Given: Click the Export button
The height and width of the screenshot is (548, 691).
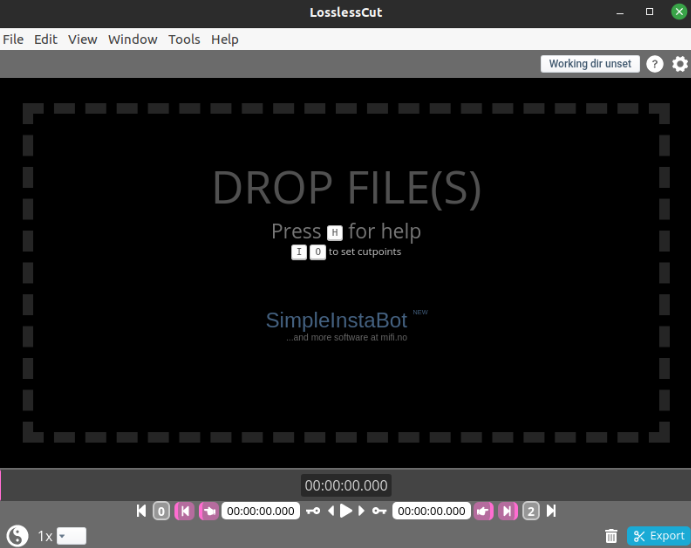Looking at the screenshot, I should pyautogui.click(x=658, y=536).
